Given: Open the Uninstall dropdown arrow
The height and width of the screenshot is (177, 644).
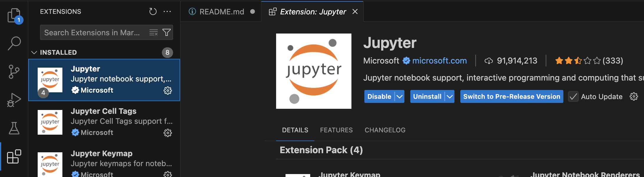Looking at the screenshot, I should click(x=449, y=96).
